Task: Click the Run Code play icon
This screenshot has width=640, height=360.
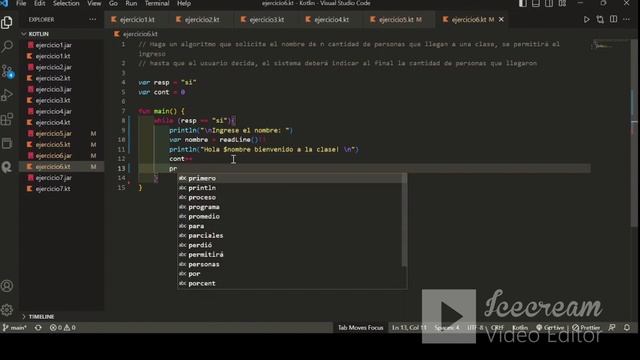Action: point(587,20)
